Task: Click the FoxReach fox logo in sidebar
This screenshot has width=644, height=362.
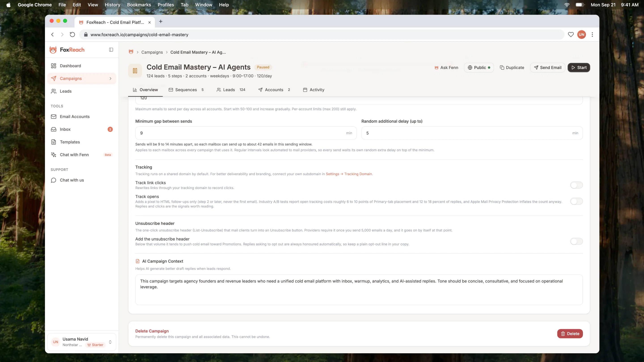Action: click(53, 50)
